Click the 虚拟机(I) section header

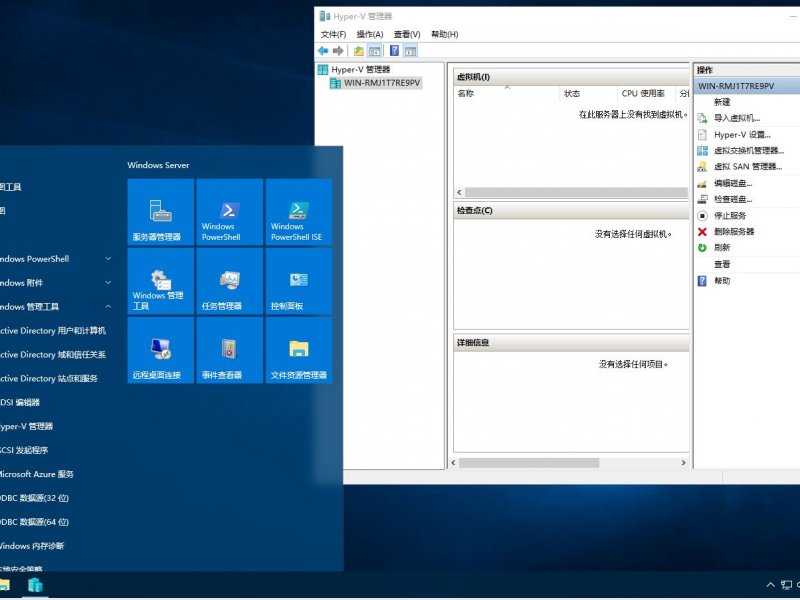point(571,77)
